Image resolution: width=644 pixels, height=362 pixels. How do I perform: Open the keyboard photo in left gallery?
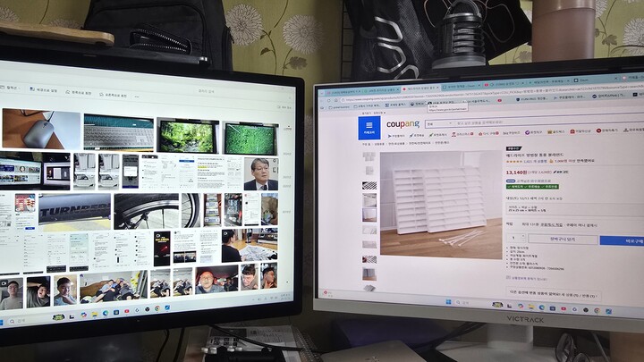click(x=118, y=132)
